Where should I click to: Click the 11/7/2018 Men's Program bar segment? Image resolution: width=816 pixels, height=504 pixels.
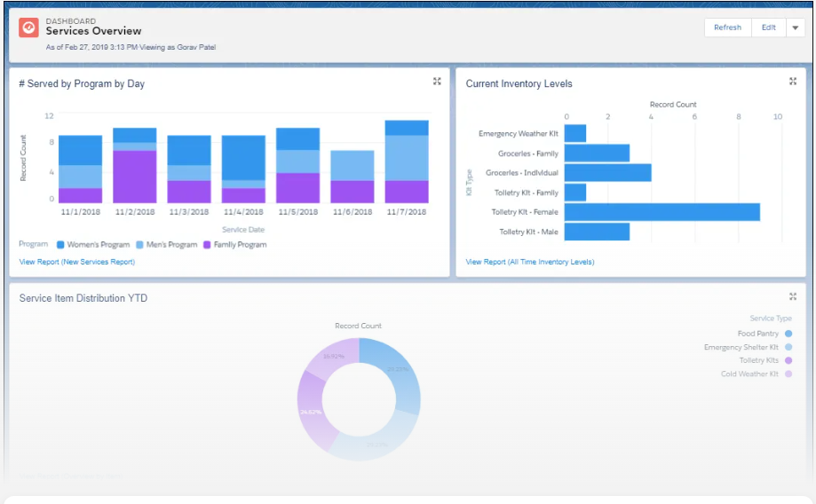407,158
